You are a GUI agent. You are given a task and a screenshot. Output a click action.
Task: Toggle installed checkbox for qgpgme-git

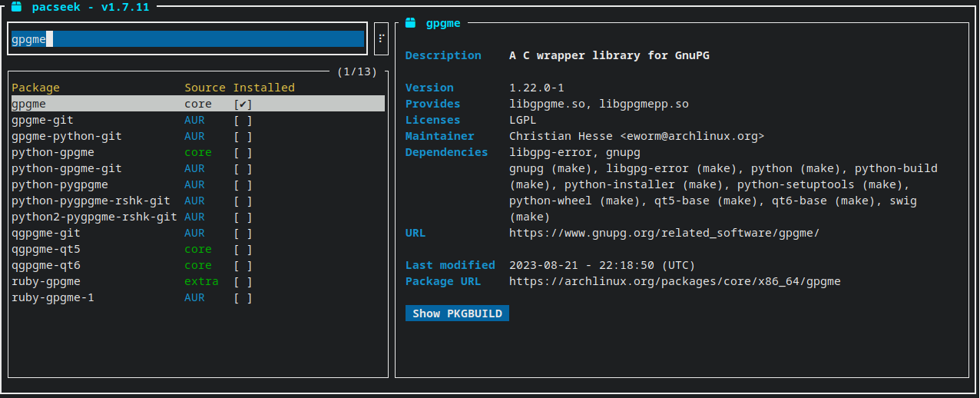[x=243, y=233]
